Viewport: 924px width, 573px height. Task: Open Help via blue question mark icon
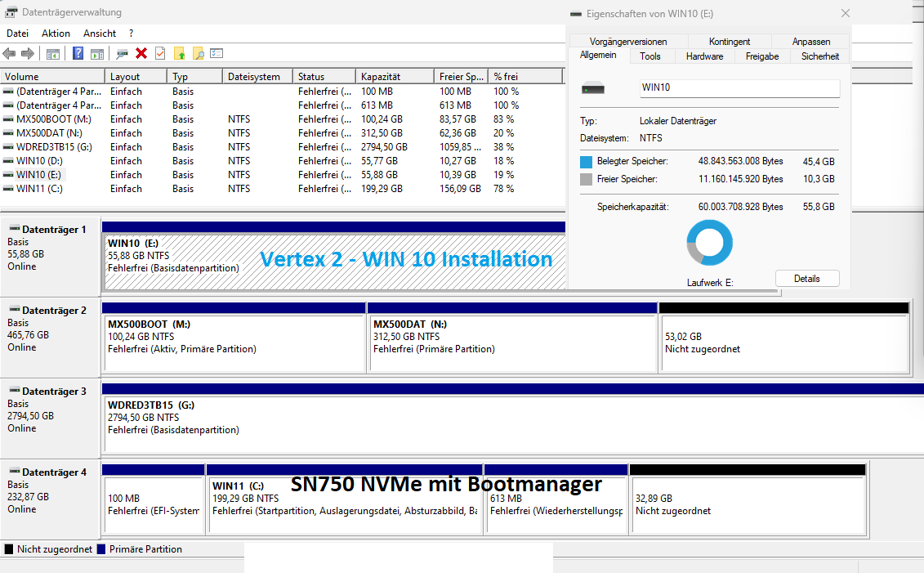tap(78, 54)
